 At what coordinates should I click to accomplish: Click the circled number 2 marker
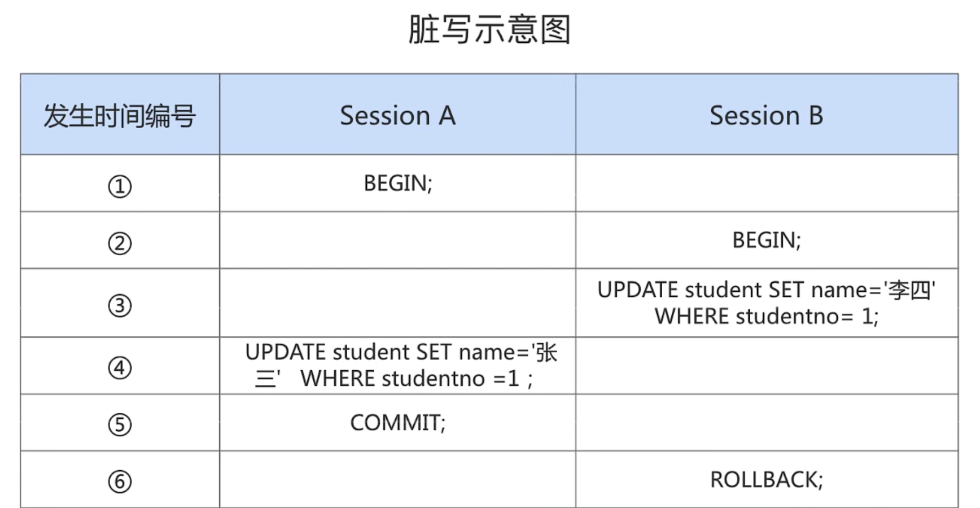(120, 243)
